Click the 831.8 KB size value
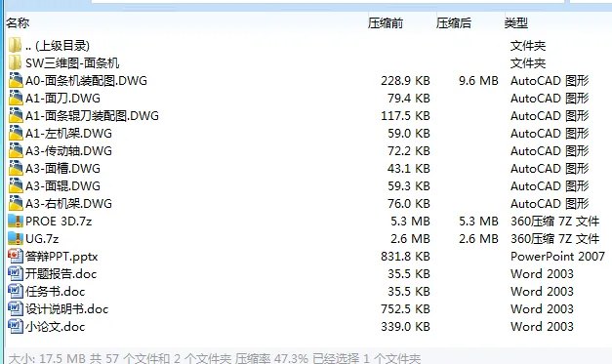 pyautogui.click(x=405, y=257)
